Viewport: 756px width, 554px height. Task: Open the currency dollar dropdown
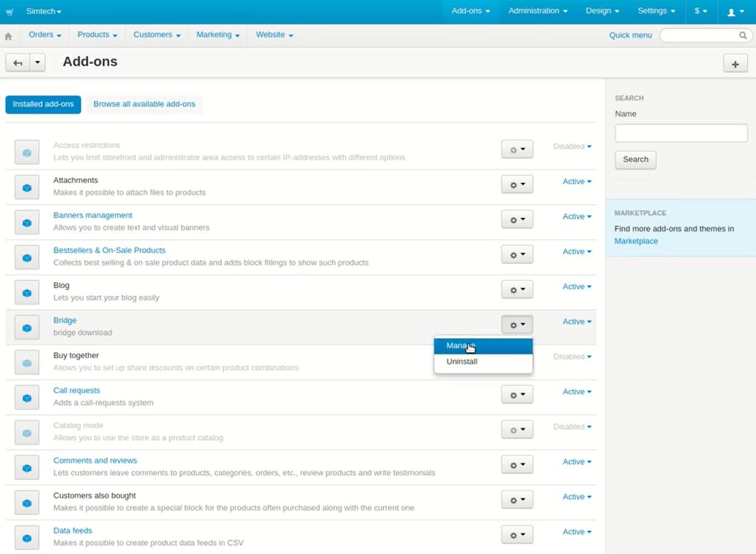tap(700, 11)
